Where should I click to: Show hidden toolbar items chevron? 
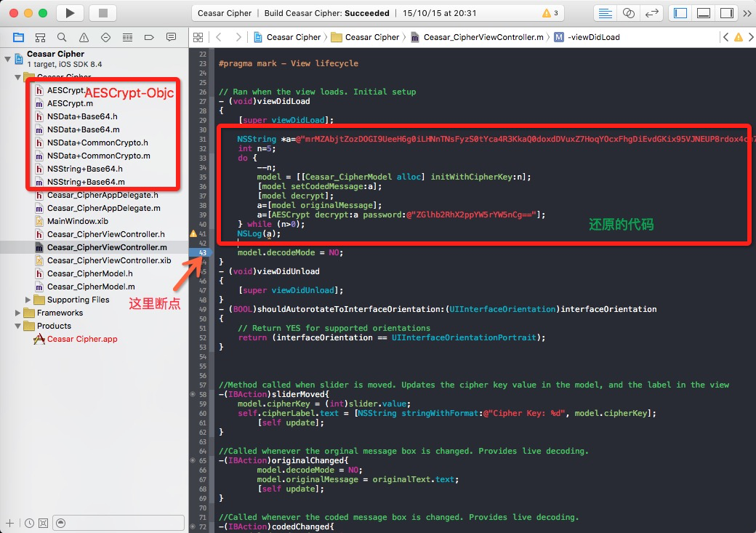point(747,13)
